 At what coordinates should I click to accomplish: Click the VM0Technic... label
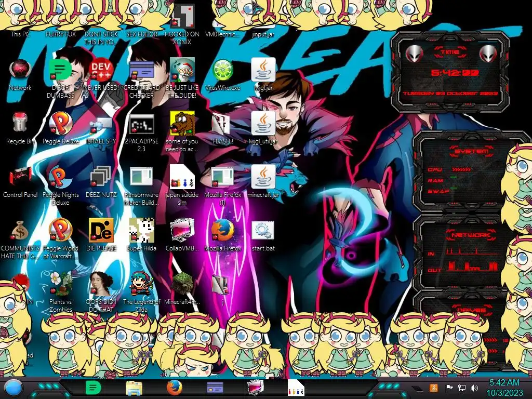click(222, 34)
